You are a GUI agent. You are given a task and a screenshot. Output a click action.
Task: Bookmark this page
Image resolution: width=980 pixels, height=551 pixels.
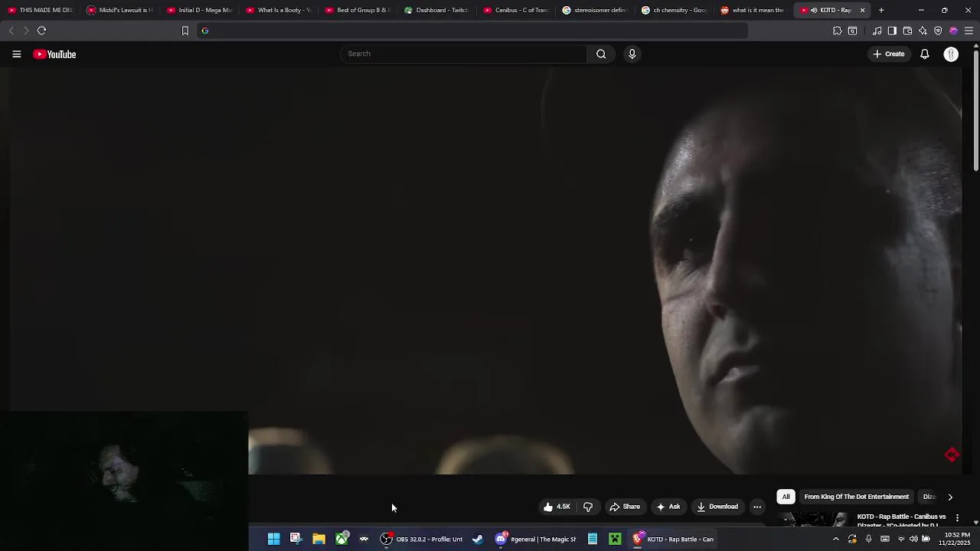185,31
